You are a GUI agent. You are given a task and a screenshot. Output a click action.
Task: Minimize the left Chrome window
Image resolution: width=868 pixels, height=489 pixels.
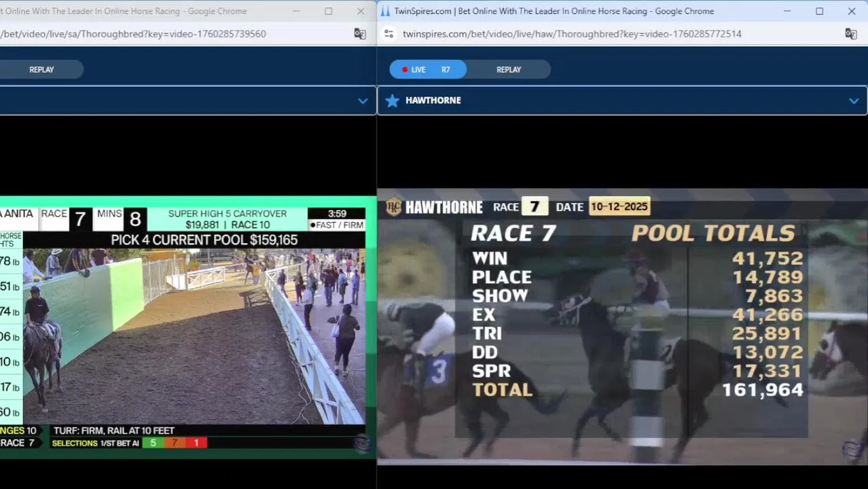click(296, 11)
